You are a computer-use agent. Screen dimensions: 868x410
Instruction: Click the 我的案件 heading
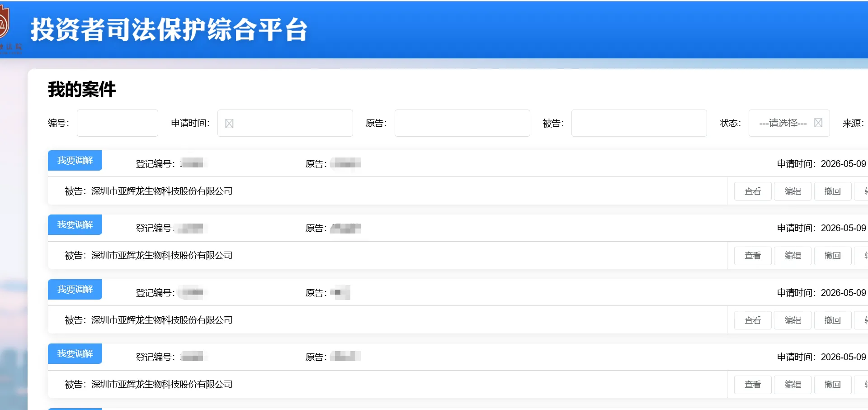(82, 89)
